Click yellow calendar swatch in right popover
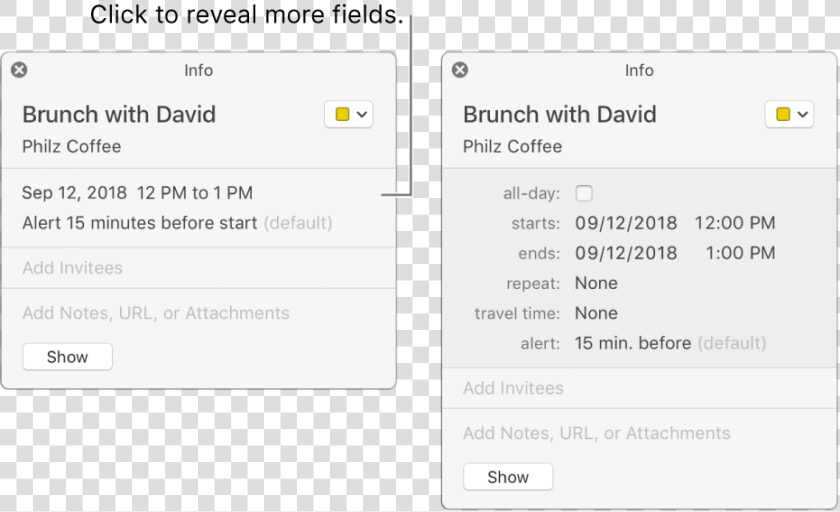840x512 pixels. 783,114
